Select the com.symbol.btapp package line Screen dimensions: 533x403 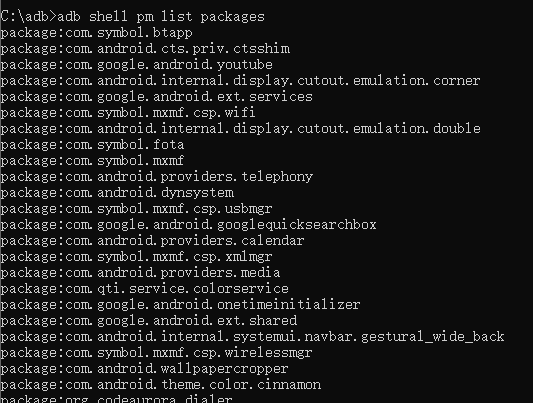point(97,33)
